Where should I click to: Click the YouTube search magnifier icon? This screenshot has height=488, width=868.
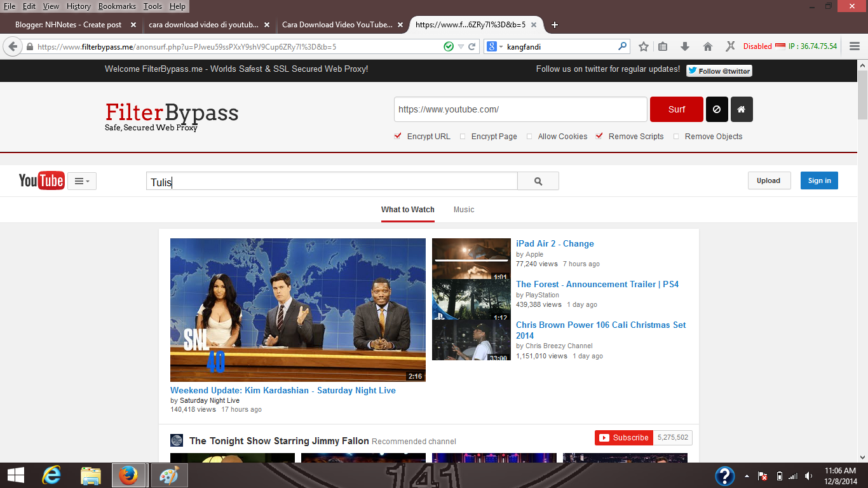(x=538, y=180)
